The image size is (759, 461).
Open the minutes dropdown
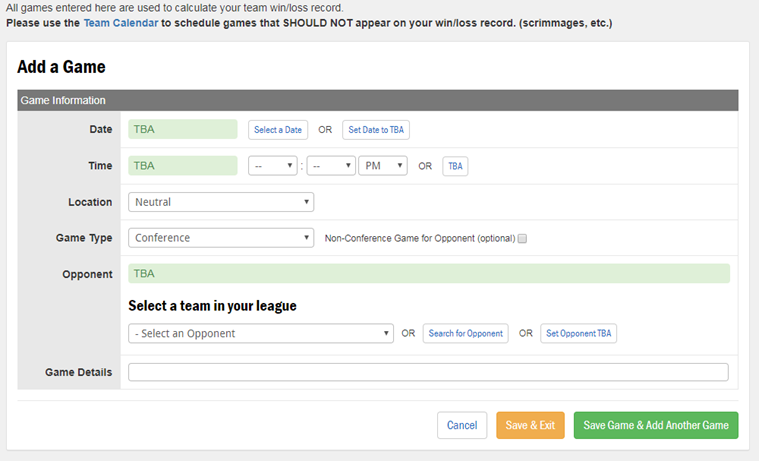(331, 166)
